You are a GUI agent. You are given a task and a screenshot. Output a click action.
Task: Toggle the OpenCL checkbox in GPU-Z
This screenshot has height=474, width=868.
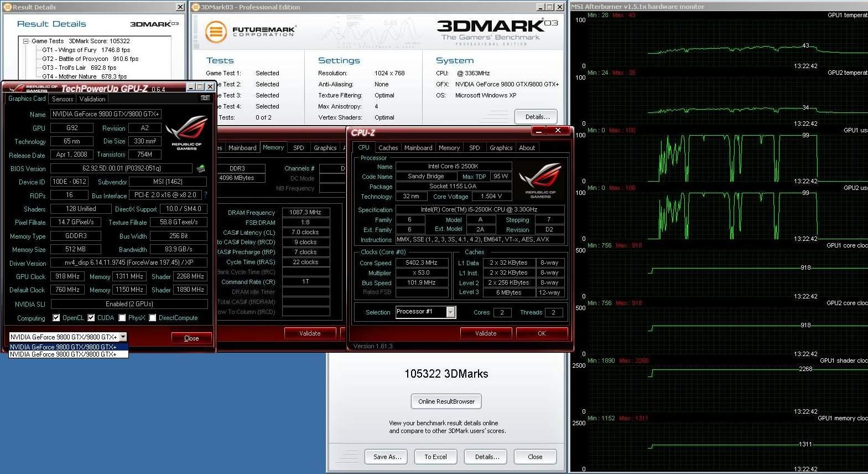[56, 318]
